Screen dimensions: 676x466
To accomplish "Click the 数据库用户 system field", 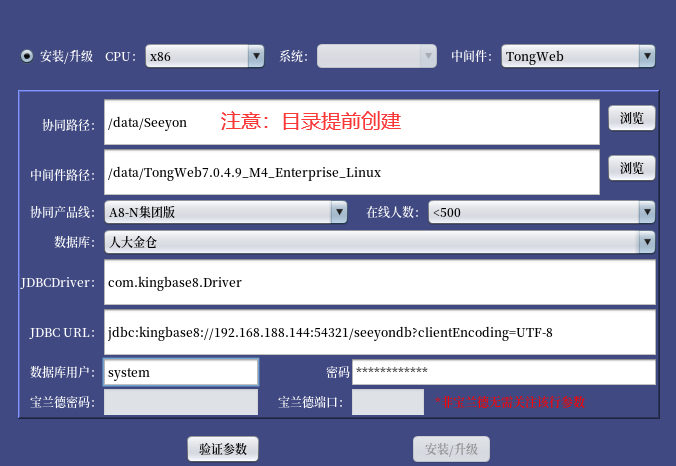I will pyautogui.click(x=181, y=372).
